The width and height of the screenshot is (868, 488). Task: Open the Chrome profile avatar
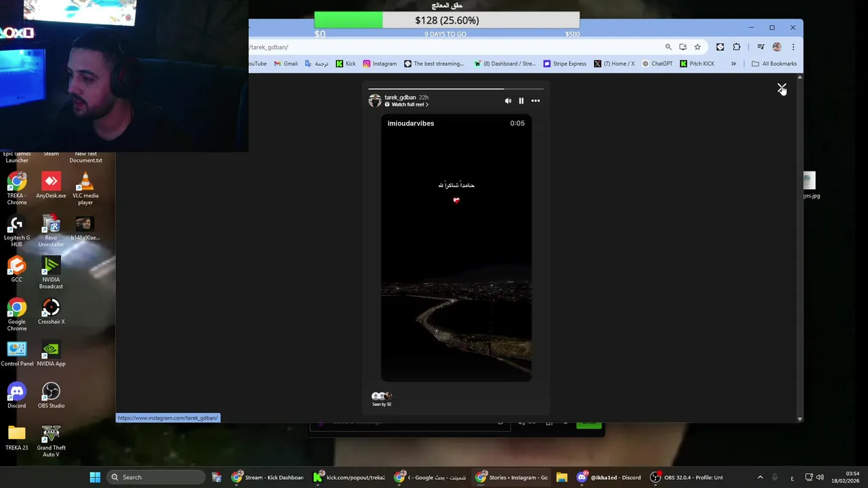[777, 47]
